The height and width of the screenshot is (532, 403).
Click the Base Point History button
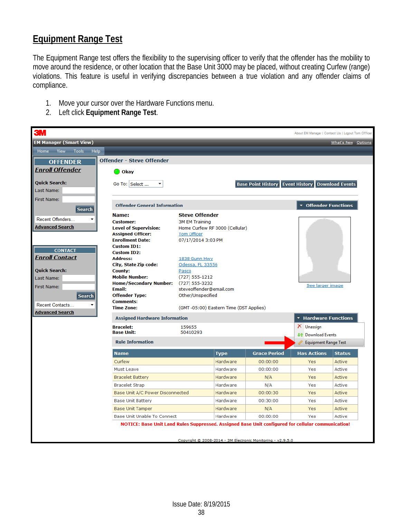point(257,184)
